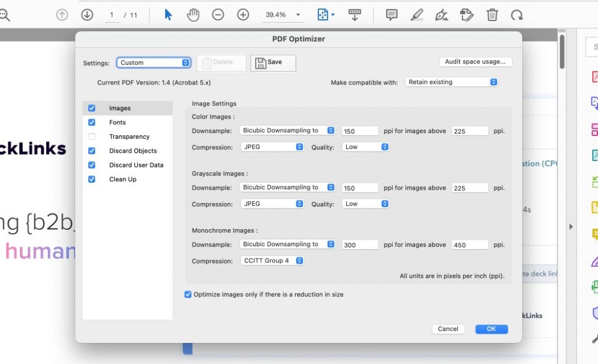Enable the Transparency checkbox
Viewport: 598px width, 364px height.
pos(92,136)
